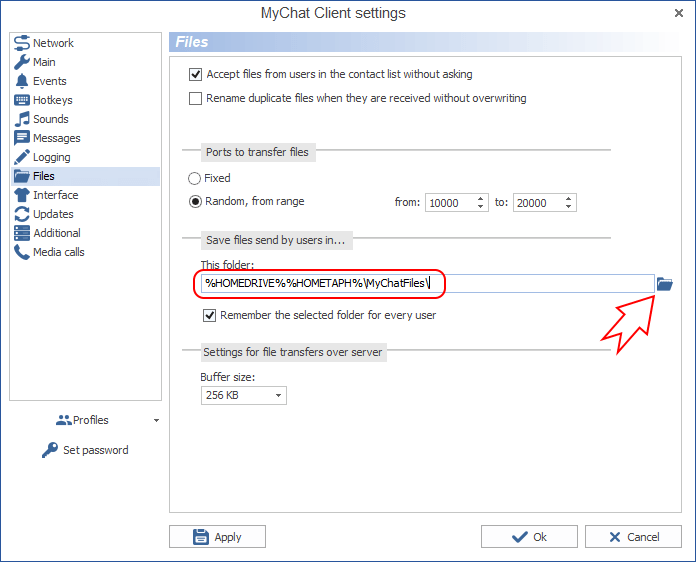
Task: Click the Interface t-shirt icon
Action: (x=21, y=195)
